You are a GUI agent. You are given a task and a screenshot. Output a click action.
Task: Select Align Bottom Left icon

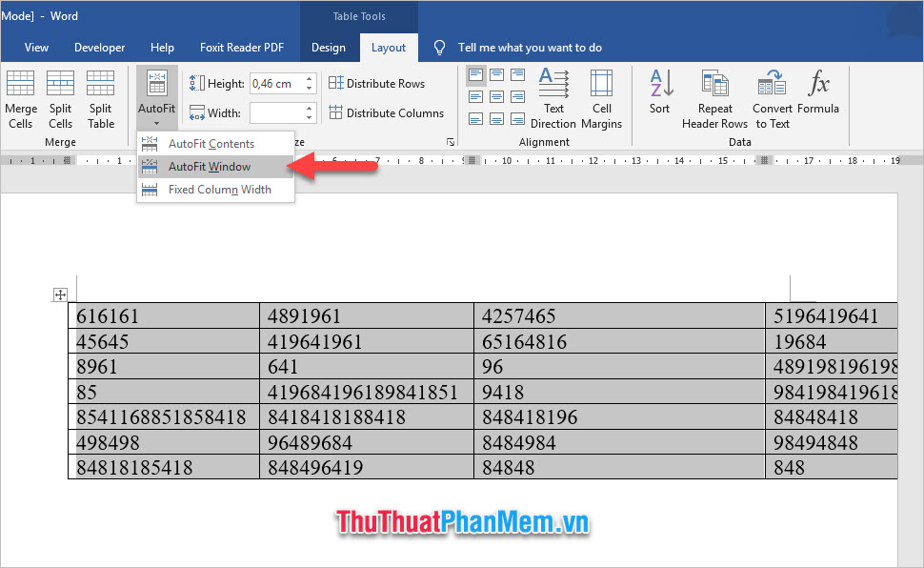click(476, 118)
